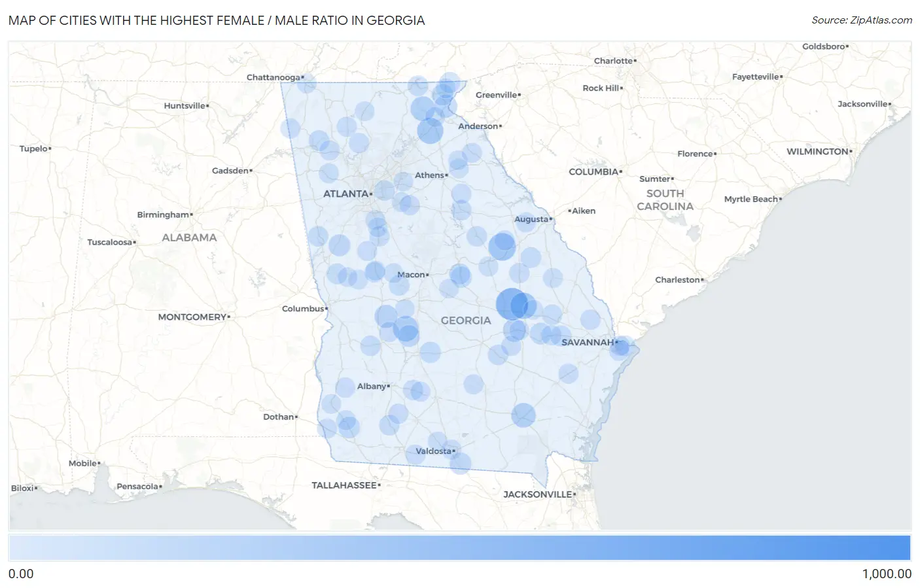920x588 pixels.
Task: Click the Sumter city label
Action: tap(655, 179)
